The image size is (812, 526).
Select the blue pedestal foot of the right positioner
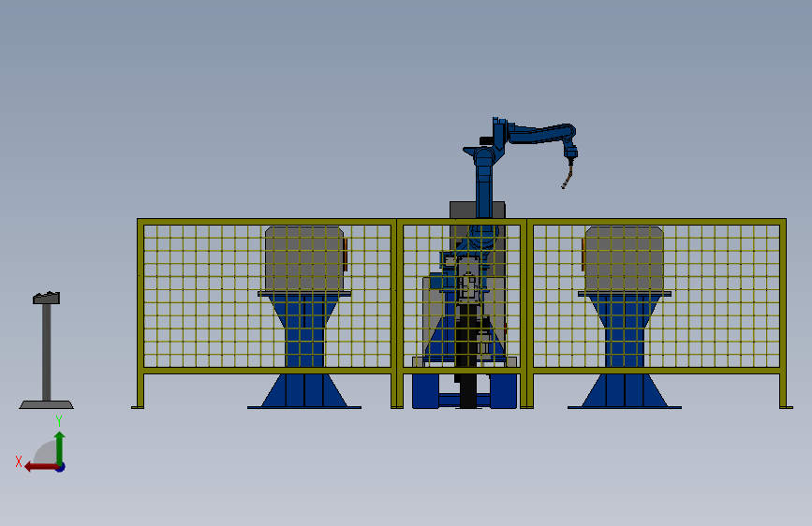[x=625, y=391]
